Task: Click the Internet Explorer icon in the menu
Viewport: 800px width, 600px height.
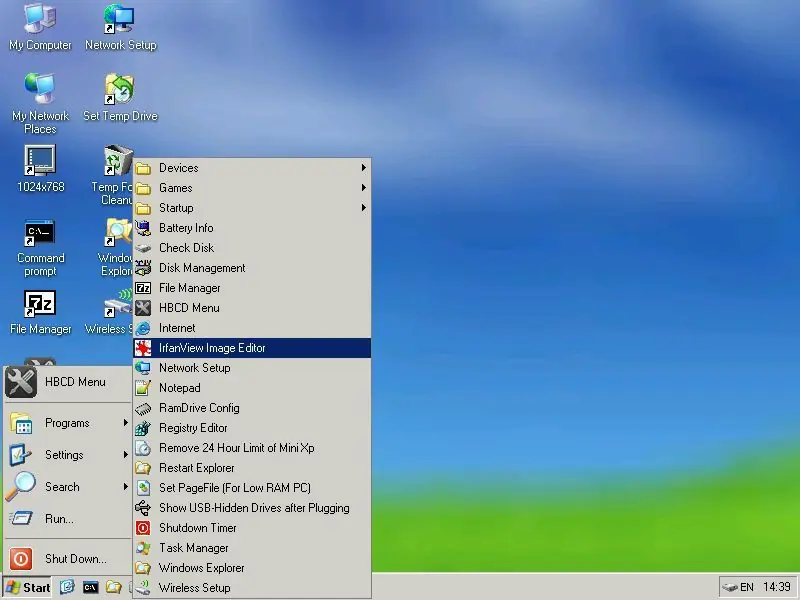Action: [143, 328]
